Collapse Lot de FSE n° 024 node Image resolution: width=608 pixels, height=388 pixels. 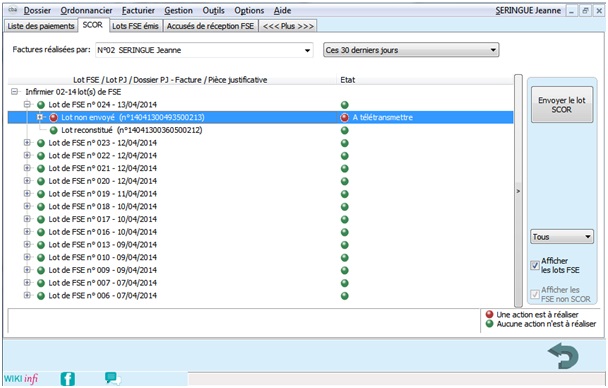(x=27, y=104)
